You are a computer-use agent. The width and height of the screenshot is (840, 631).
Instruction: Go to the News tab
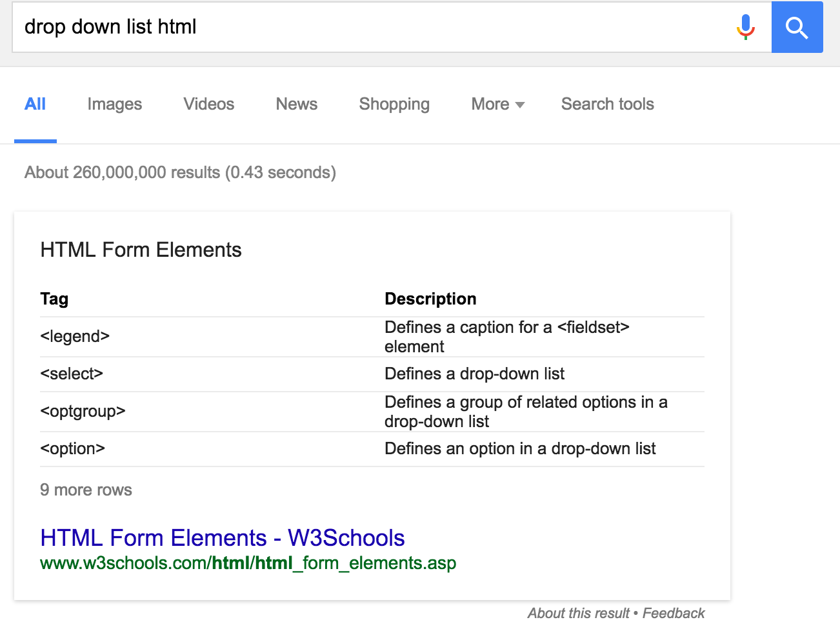(x=296, y=105)
